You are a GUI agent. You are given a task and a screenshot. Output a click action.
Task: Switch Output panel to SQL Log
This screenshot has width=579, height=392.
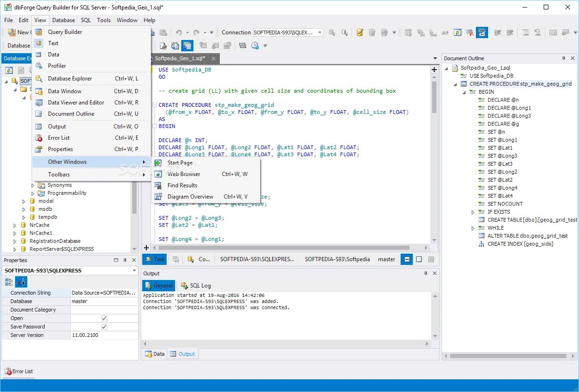coord(197,285)
